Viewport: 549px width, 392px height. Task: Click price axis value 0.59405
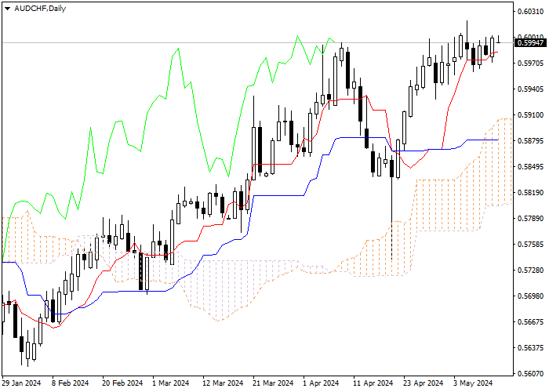531,89
